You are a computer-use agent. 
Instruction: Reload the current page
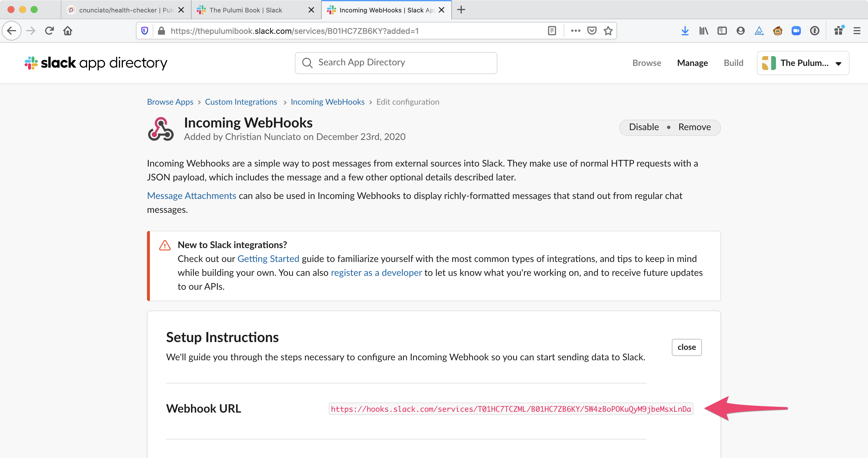coord(49,31)
